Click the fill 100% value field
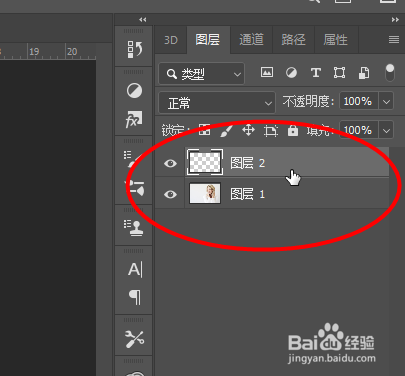 coord(359,130)
